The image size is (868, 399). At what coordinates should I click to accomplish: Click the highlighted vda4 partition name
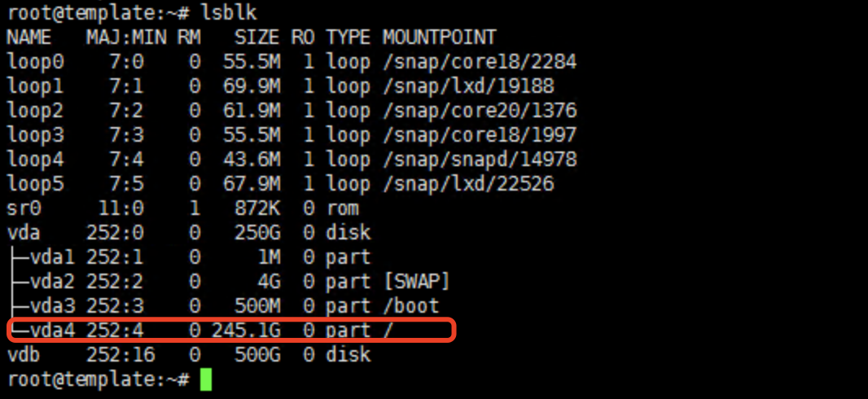coord(52,331)
